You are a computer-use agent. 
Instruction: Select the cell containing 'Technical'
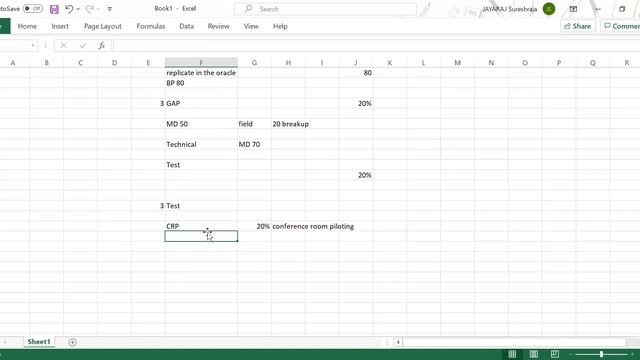point(201,144)
